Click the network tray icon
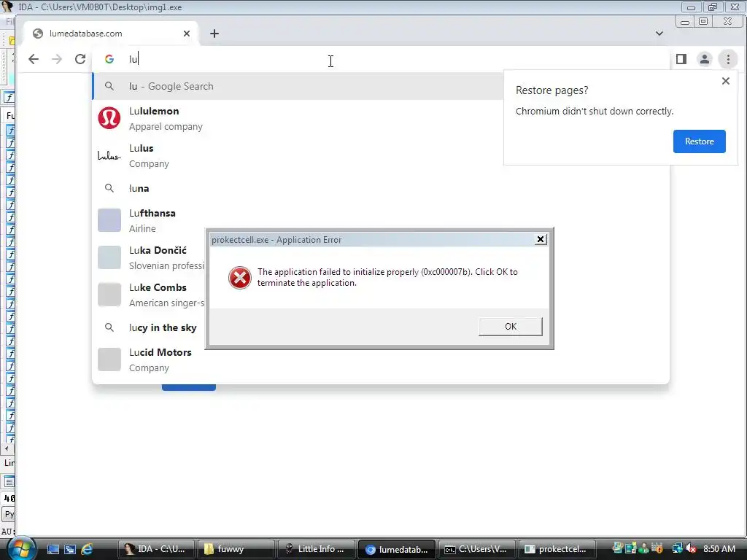747x560 pixels. 677,549
